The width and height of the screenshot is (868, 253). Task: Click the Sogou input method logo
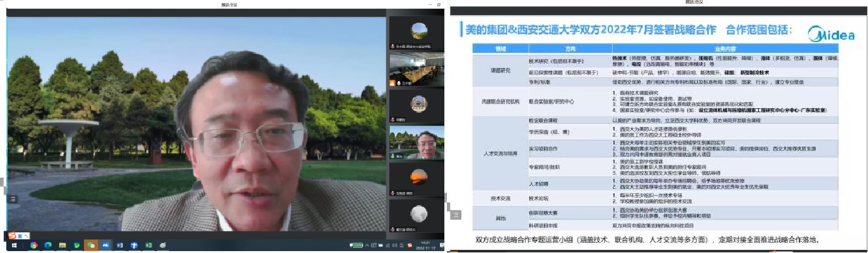[11, 235]
